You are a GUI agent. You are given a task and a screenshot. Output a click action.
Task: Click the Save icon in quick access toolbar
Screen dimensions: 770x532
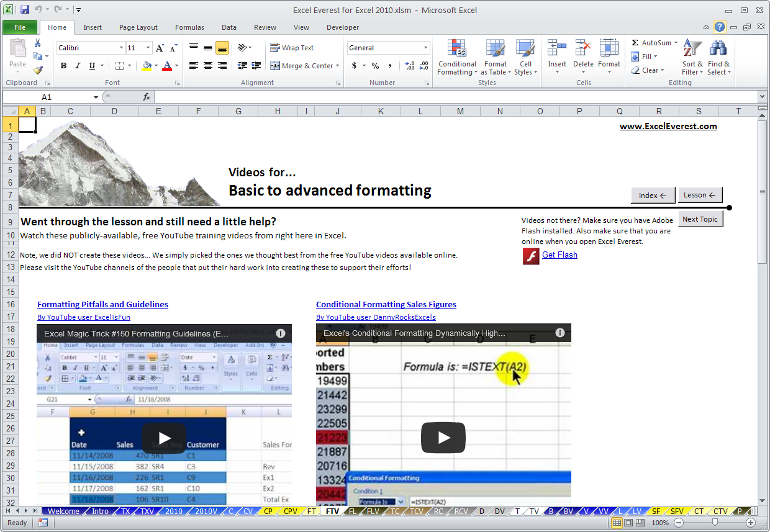point(25,10)
